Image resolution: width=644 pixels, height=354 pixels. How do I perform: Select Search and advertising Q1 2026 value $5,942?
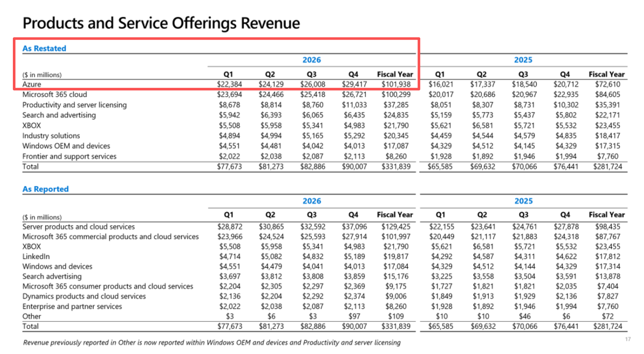coord(229,115)
